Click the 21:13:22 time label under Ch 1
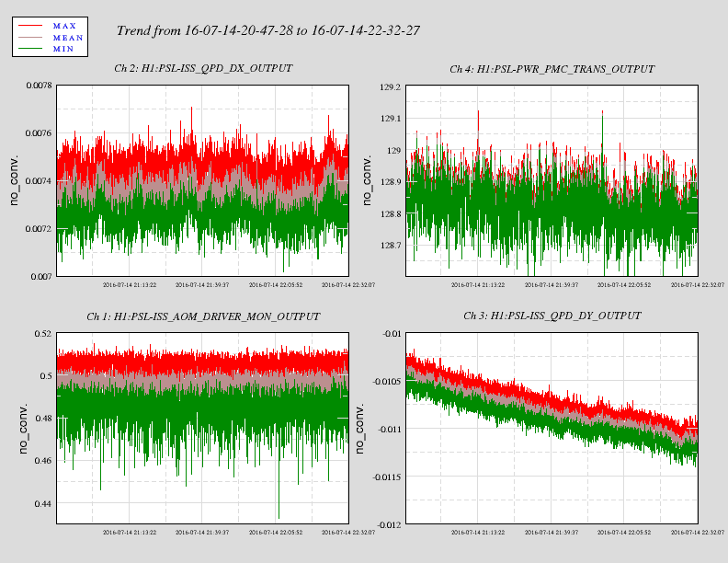The image size is (728, 563). coord(130,533)
